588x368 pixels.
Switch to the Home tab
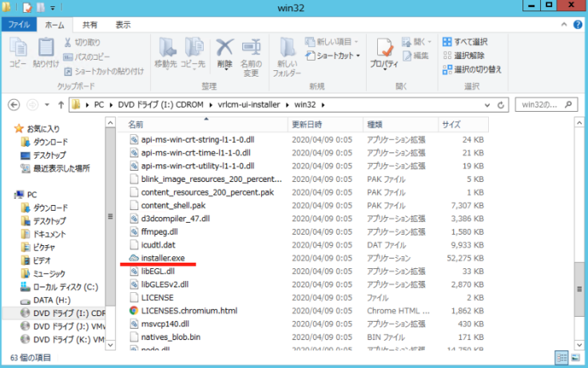pos(55,25)
